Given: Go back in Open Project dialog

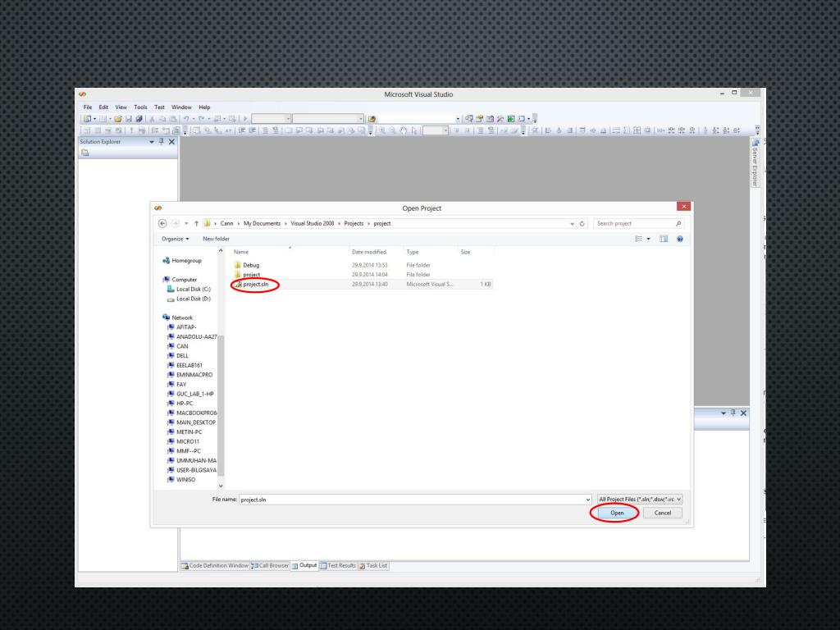Looking at the screenshot, I should (162, 223).
